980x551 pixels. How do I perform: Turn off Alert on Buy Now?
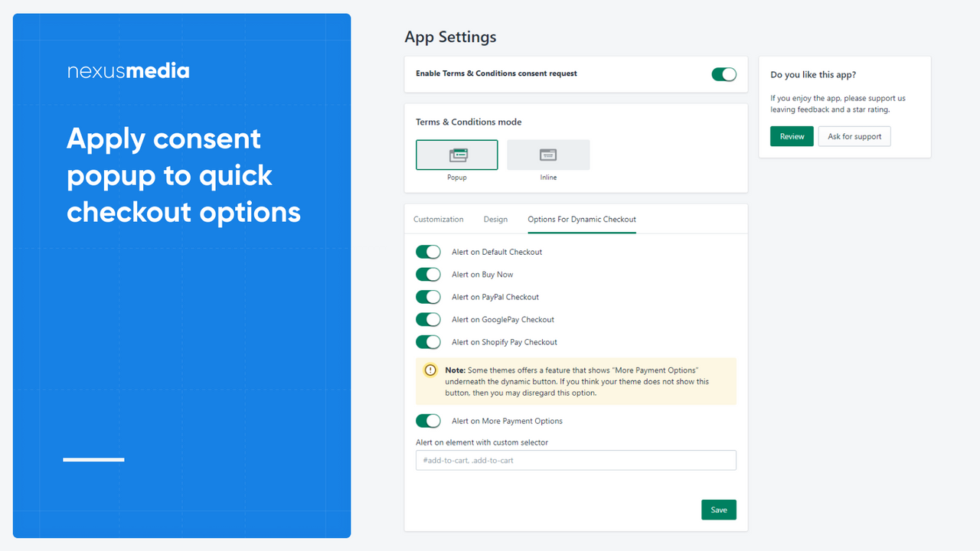pos(428,274)
